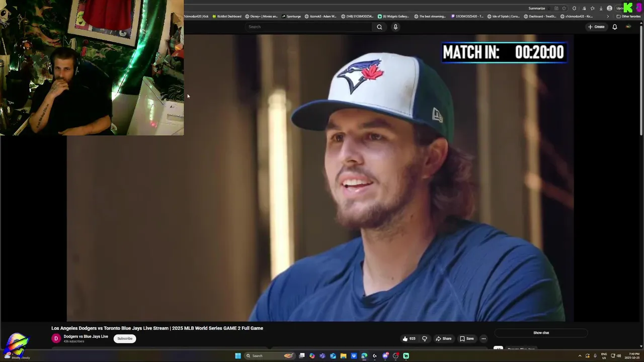Open Widgets Gallery bookmark
644x362 pixels.
393,17
